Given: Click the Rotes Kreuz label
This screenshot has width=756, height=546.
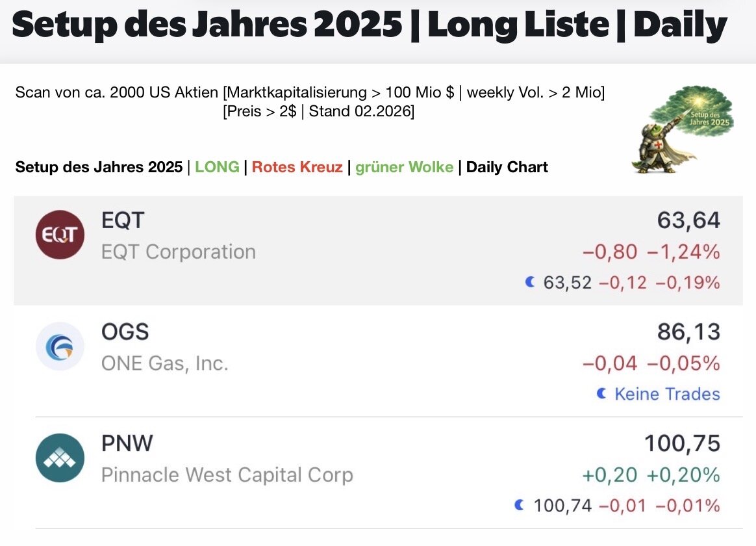Looking at the screenshot, I should click(297, 167).
